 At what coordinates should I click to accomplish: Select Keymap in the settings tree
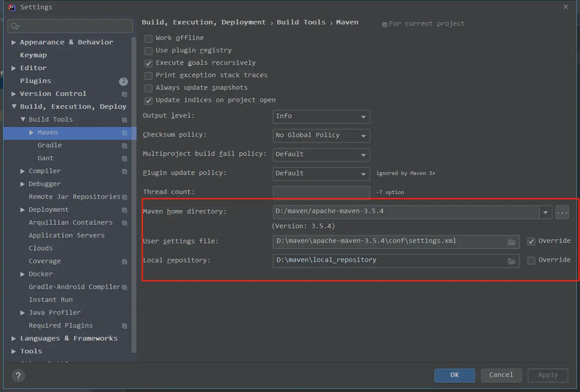point(33,55)
